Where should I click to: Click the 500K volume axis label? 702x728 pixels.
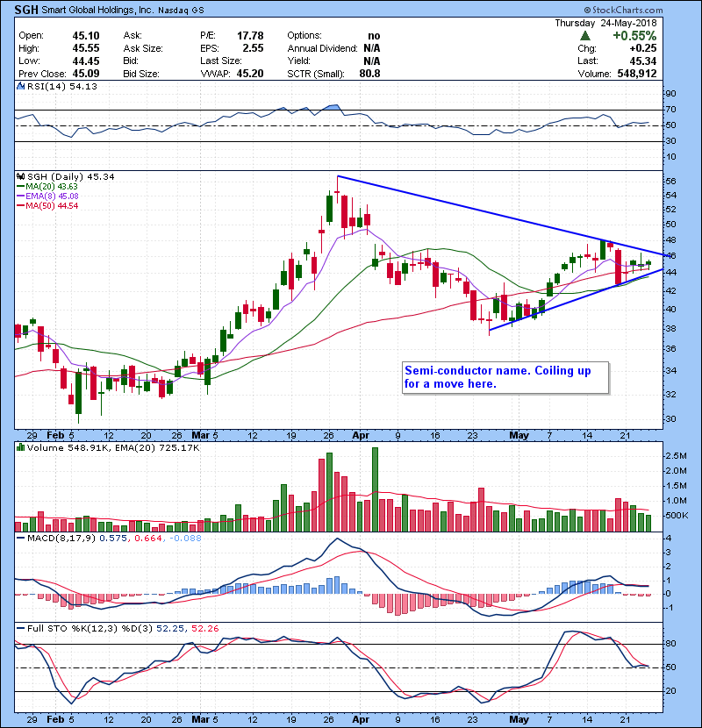pos(676,516)
